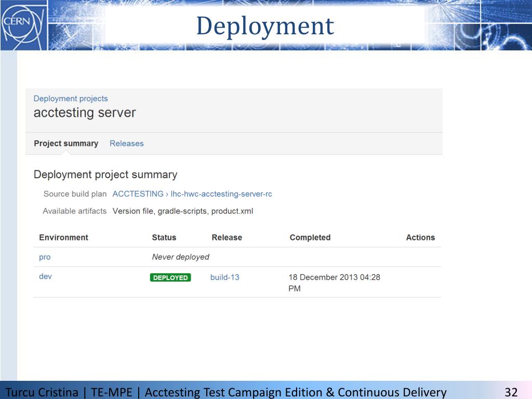
Task: Click the acctesting server project heading
Action: tap(85, 113)
